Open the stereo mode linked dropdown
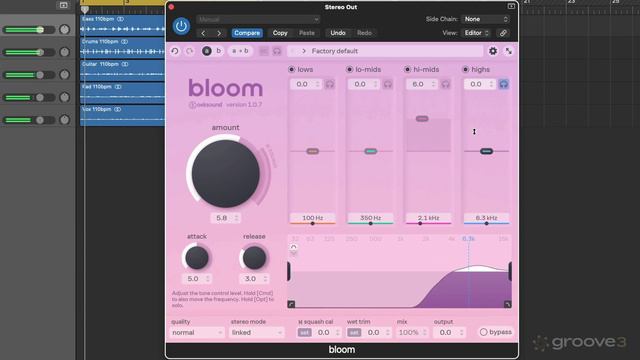Image resolution: width=640 pixels, height=360 pixels. pos(256,333)
